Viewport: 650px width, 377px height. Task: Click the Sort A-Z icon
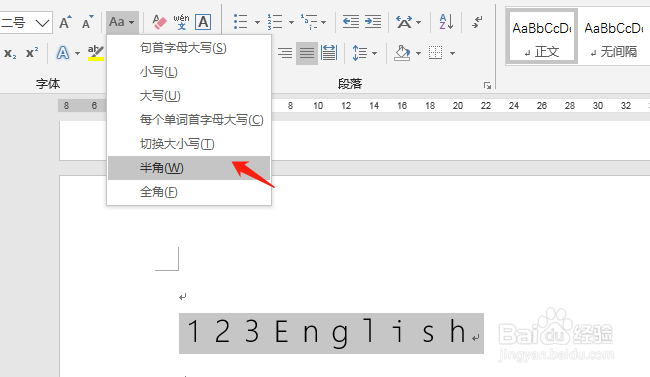[x=446, y=22]
